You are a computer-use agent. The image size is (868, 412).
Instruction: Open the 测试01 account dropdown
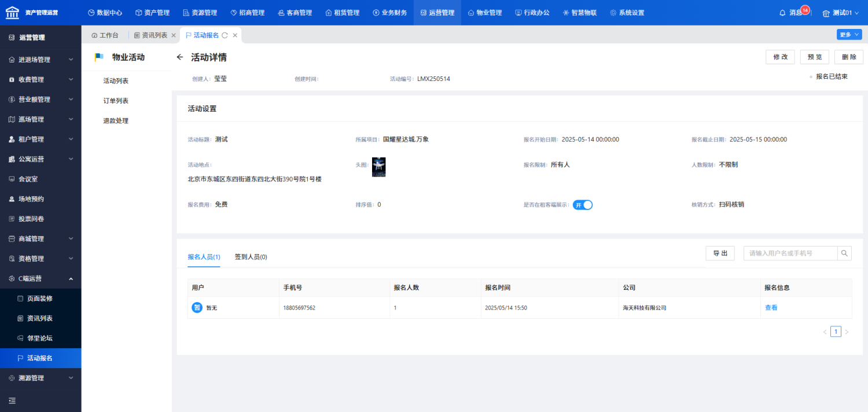point(841,13)
